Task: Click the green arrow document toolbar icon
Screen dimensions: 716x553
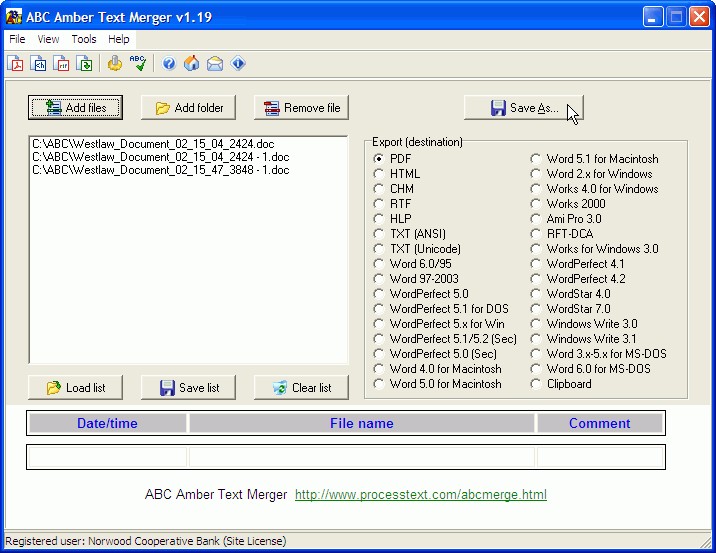Action: 85,64
